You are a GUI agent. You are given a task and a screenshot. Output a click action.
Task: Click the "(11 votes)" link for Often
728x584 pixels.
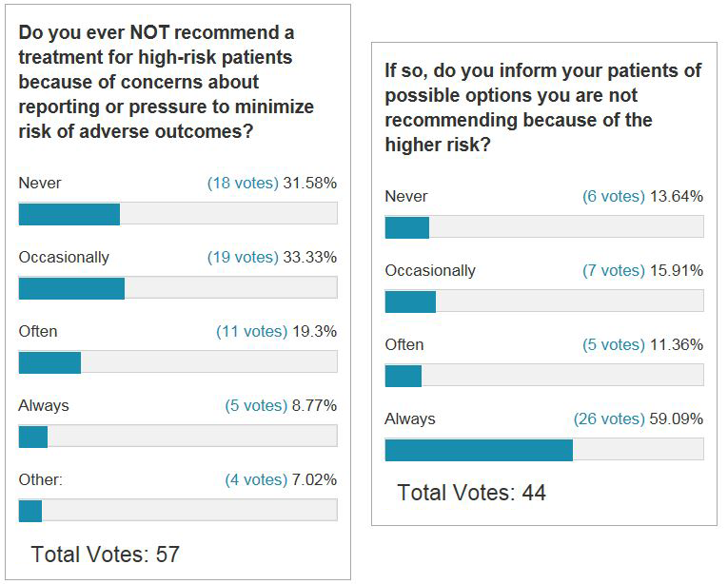coord(251,331)
